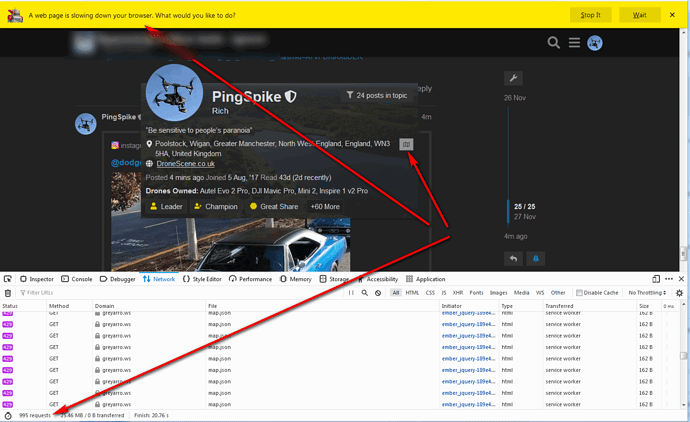Open the DroneScene.co.uk website link
Screen dimensions: 690x422
click(x=185, y=164)
